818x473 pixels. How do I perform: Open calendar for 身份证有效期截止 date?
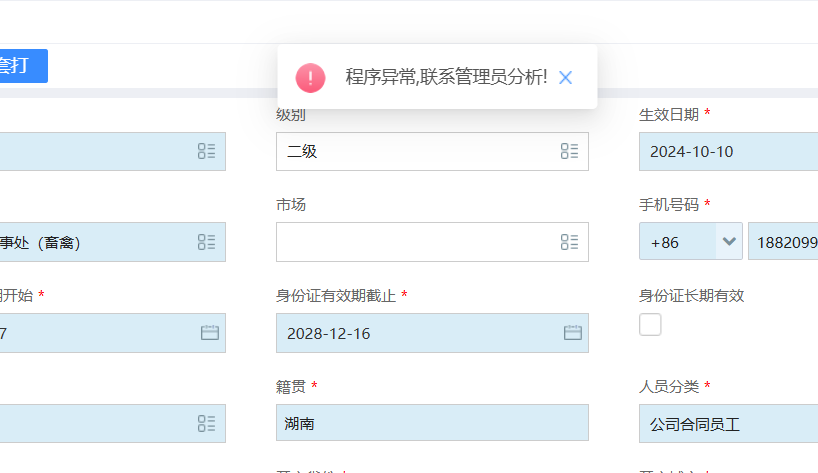pos(572,332)
